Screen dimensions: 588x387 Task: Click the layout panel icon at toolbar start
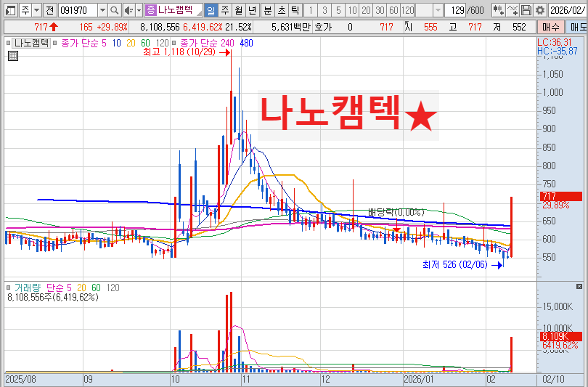10,10
